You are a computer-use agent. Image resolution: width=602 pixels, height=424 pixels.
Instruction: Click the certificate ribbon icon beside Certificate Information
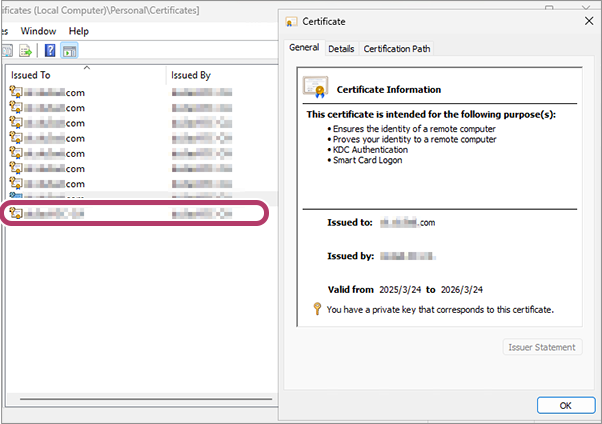pos(316,87)
